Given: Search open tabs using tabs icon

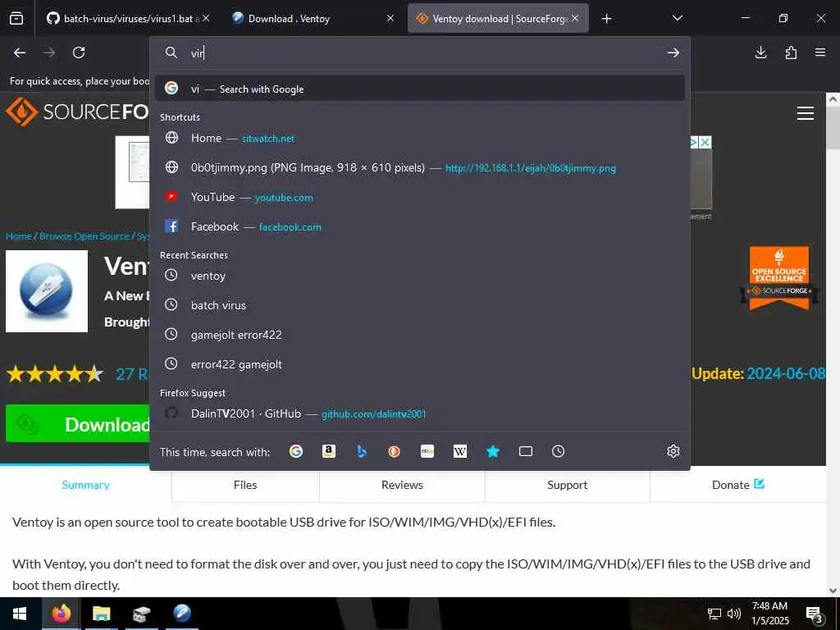Looking at the screenshot, I should pyautogui.click(x=526, y=452).
